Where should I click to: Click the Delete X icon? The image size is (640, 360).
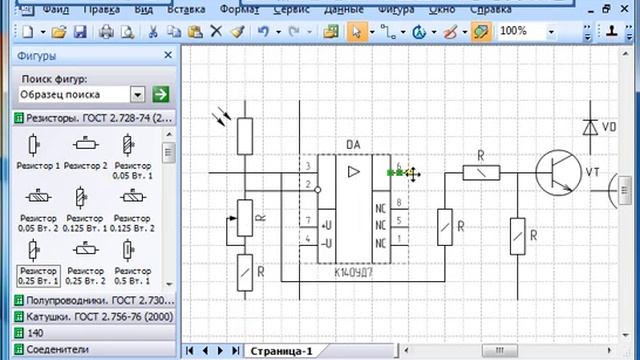coord(216,31)
